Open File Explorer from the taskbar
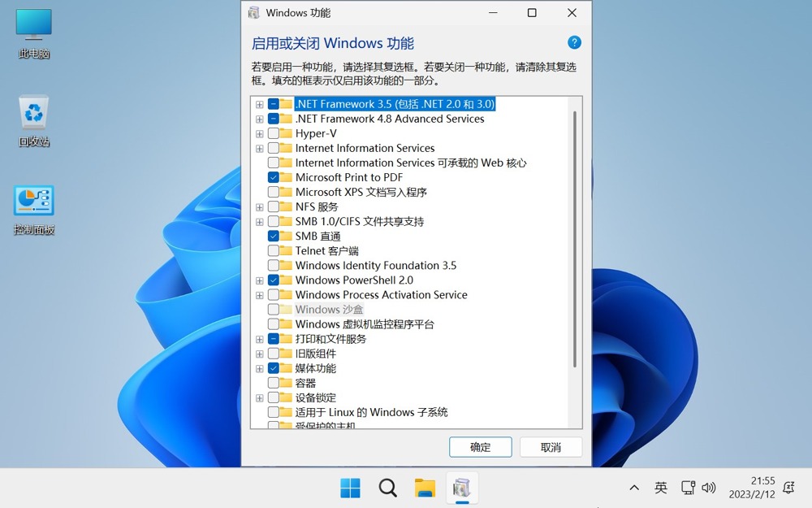812x508 pixels. [425, 488]
